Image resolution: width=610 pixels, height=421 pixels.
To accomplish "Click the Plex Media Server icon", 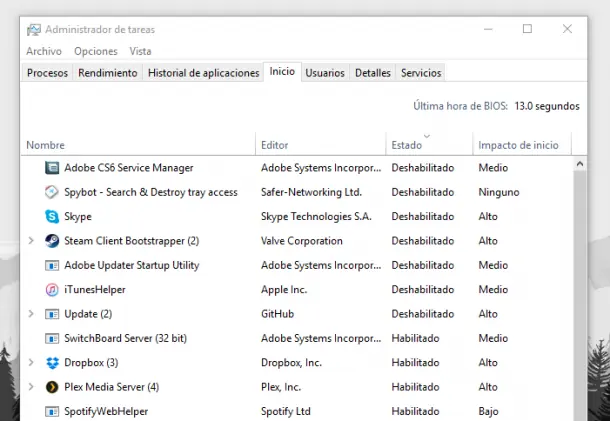I will pyautogui.click(x=52, y=387).
